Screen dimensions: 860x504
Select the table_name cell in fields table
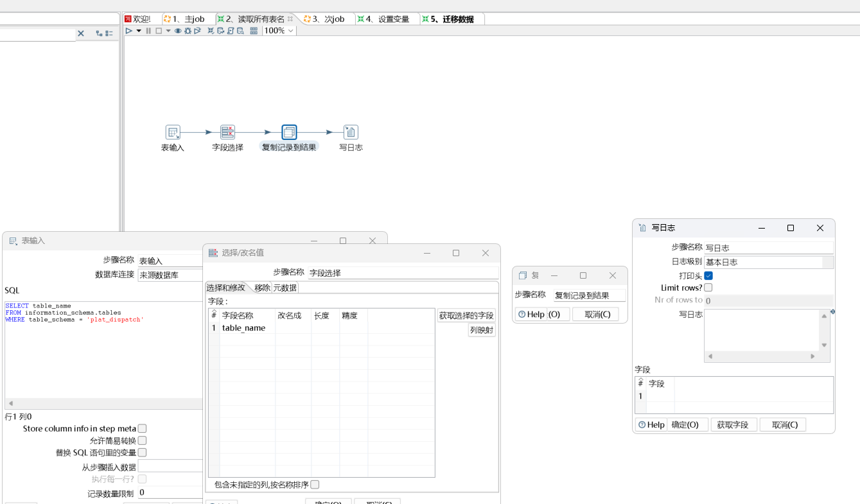point(247,327)
